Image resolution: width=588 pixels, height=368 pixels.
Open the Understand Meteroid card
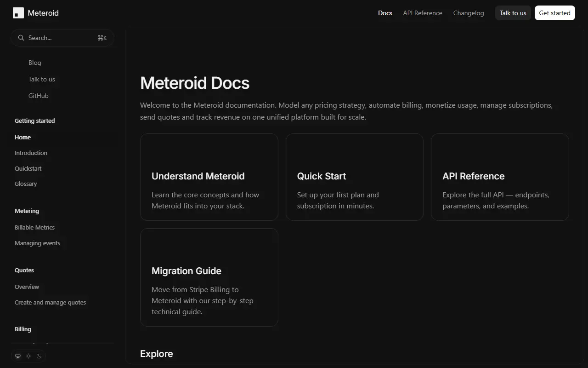209,177
